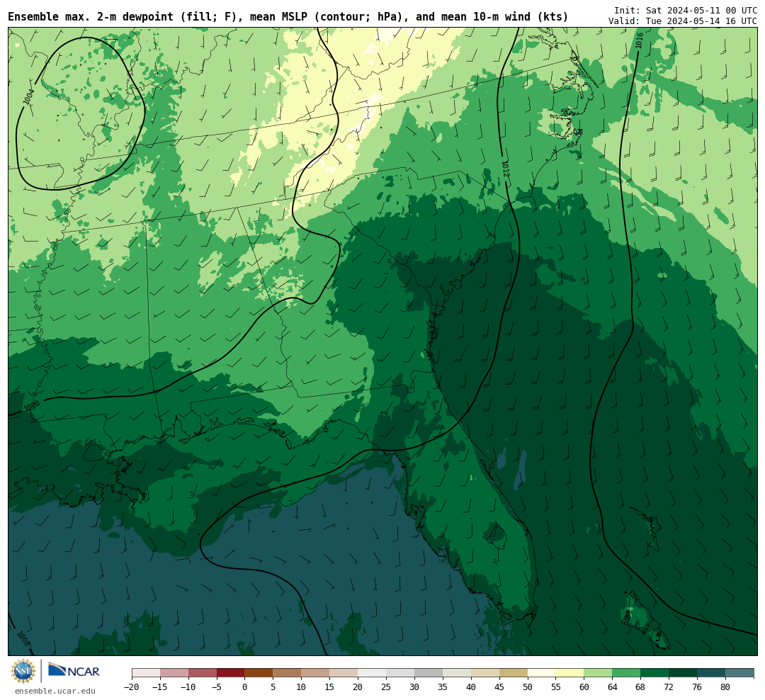
Task: Pick the color swatch between 15 and 20
Action: coord(344,673)
